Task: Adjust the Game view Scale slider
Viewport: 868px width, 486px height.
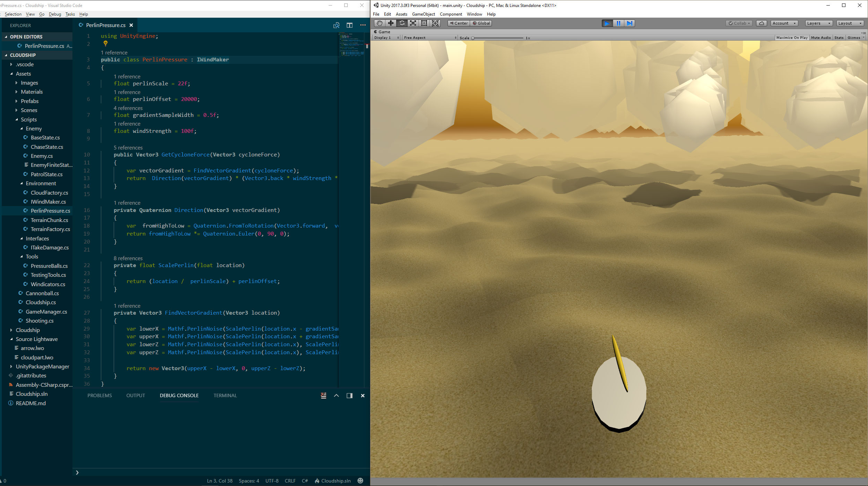Action: 497,38
